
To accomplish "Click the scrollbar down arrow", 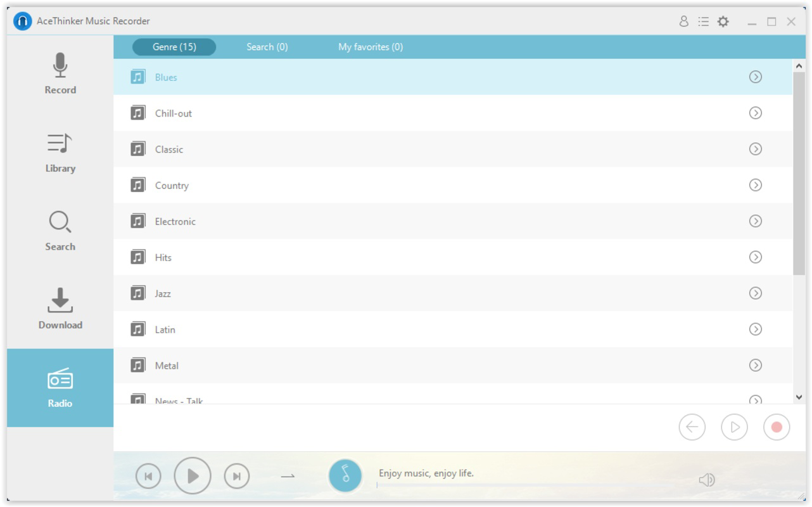I will 799,397.
